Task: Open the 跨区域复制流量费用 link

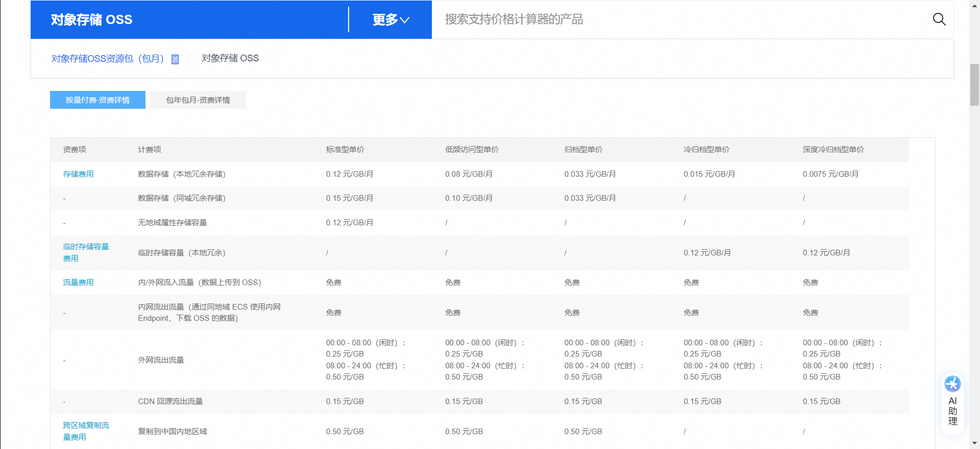Action: (x=86, y=431)
